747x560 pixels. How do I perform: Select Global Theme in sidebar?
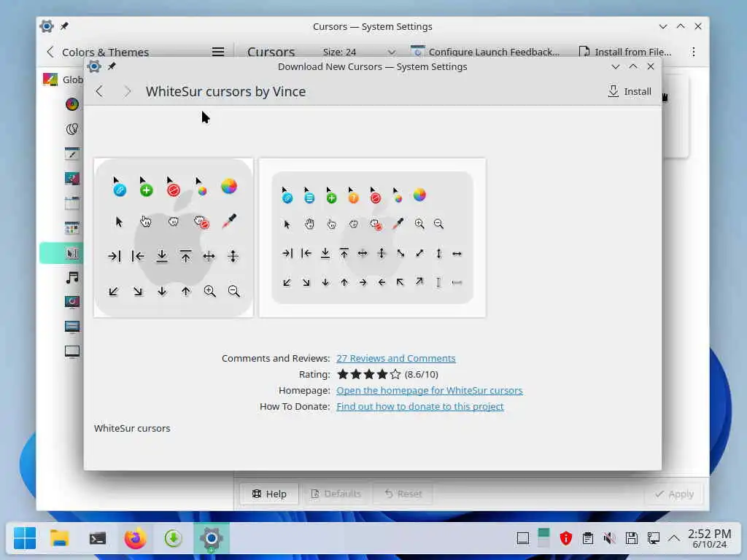(x=63, y=79)
